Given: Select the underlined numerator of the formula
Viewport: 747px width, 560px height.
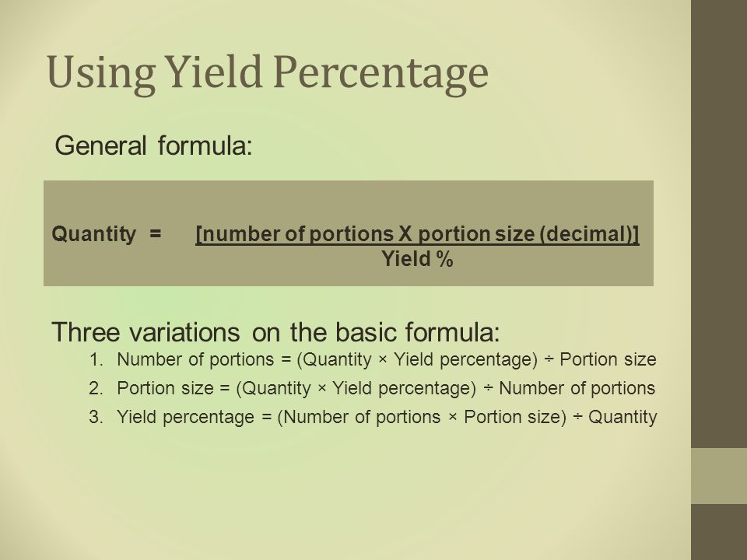Looking at the screenshot, I should (417, 234).
